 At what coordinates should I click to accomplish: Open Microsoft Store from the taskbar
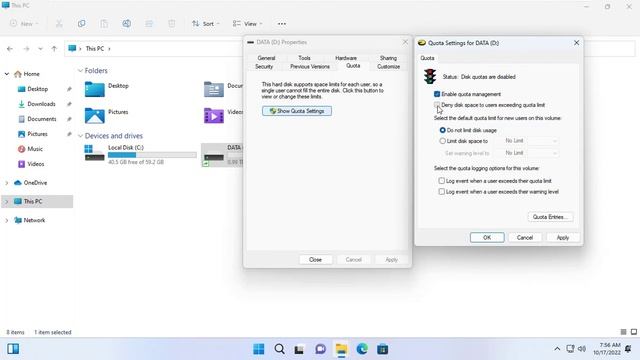382,349
